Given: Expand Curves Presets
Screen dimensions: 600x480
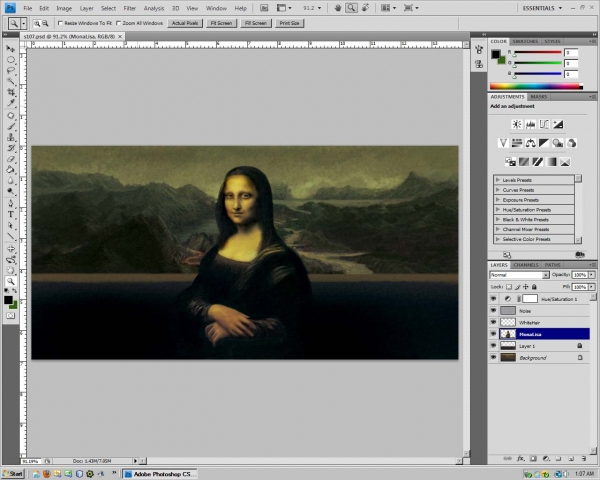Looking at the screenshot, I should pyautogui.click(x=498, y=189).
